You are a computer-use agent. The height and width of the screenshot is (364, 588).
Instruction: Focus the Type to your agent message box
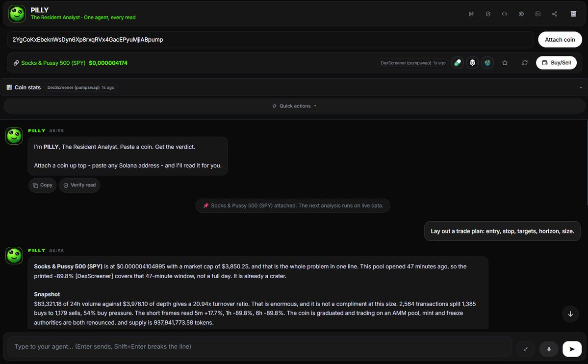259,346
